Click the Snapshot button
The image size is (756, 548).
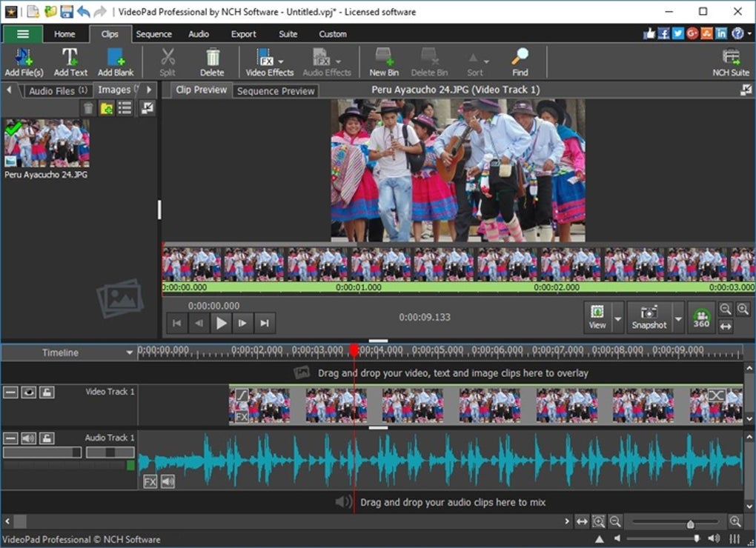click(649, 316)
